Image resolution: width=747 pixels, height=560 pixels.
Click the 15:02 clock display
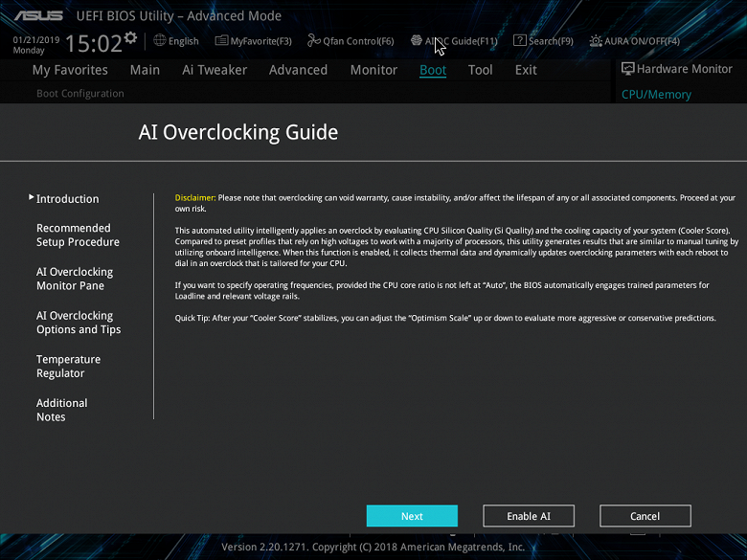tap(94, 43)
